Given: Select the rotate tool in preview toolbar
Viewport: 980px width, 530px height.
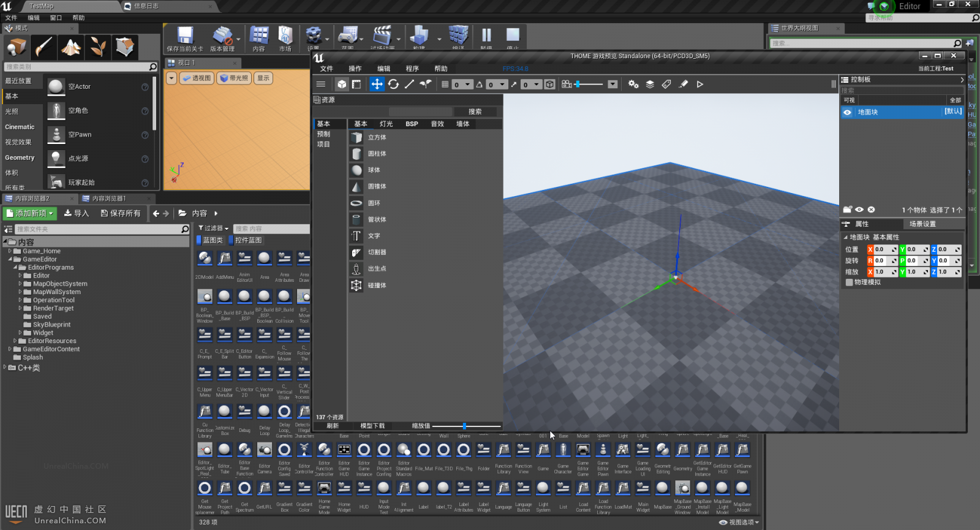Looking at the screenshot, I should click(393, 85).
